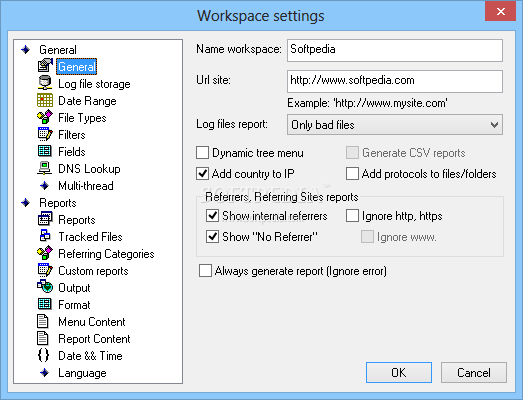
Task: Click the Menu Content document icon
Action: pyautogui.click(x=43, y=321)
